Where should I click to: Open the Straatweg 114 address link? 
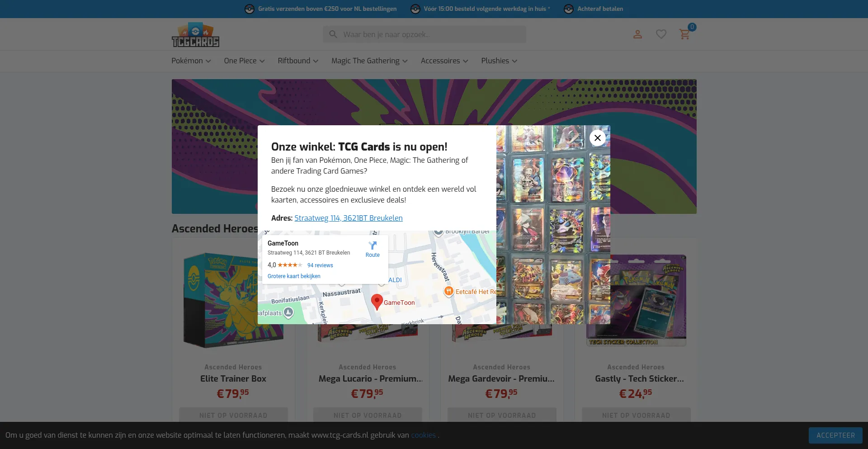(x=348, y=218)
